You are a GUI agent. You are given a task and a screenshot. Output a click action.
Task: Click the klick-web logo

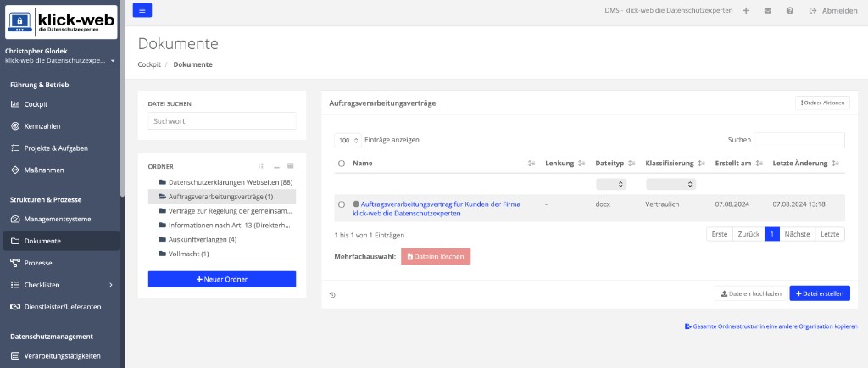pyautogui.click(x=61, y=22)
